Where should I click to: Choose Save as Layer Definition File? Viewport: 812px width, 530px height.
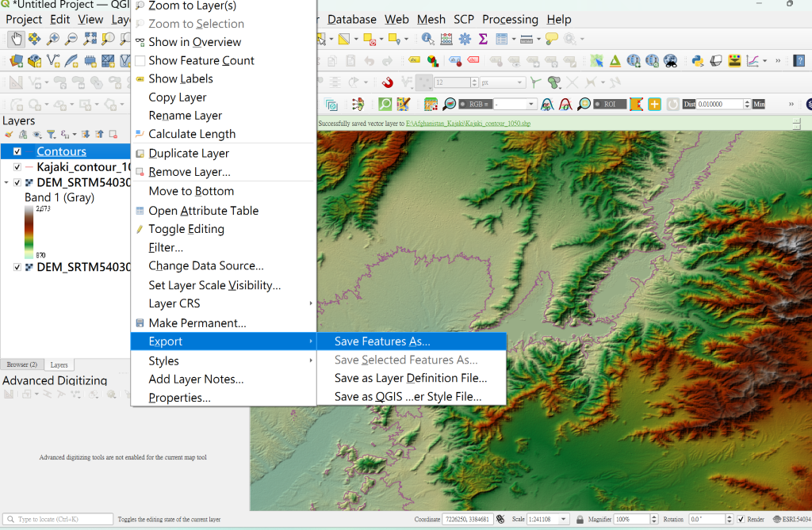click(412, 379)
